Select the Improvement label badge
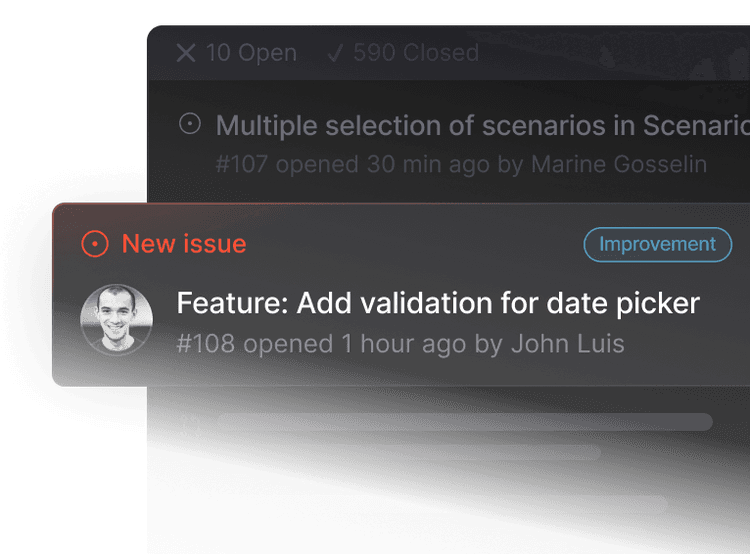 click(x=658, y=244)
